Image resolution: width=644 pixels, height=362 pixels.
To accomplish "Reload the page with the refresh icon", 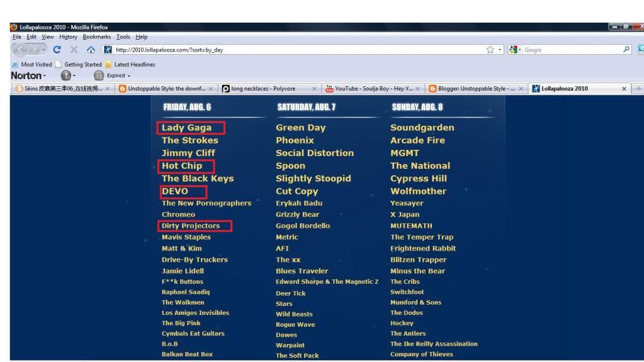I will 57,50.
